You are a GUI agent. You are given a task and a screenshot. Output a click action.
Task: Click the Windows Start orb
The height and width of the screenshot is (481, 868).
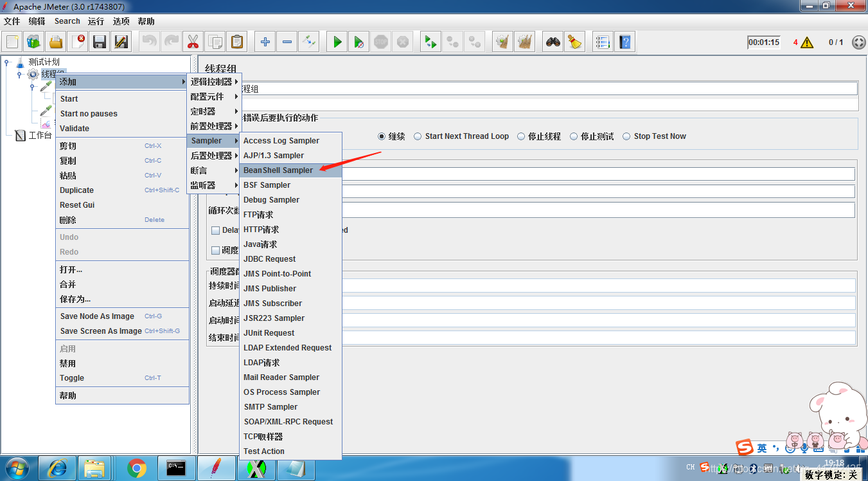click(x=17, y=468)
